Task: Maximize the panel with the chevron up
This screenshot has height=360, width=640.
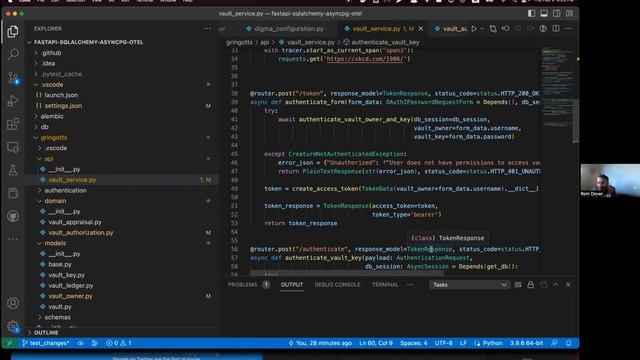Action: click(556, 284)
